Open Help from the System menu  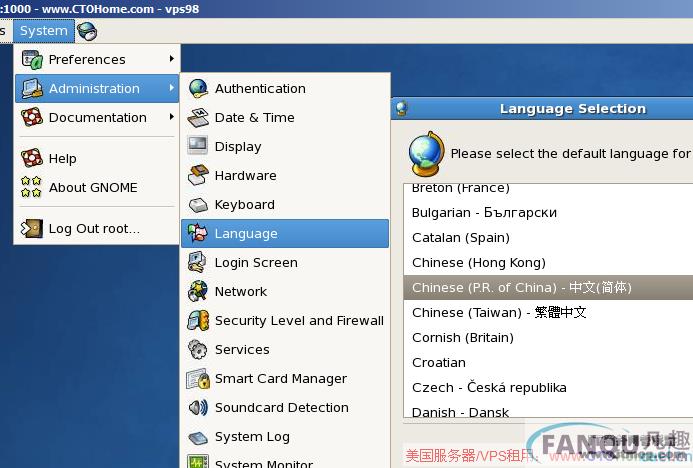pos(97,158)
